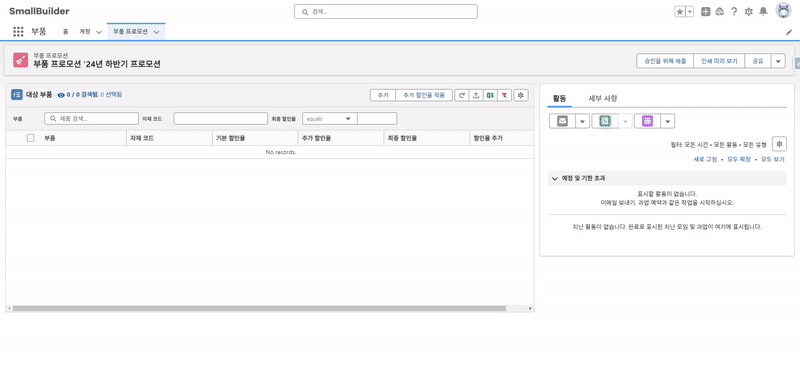Image resolution: width=800 pixels, height=379 pixels.
Task: Click the 추가 할인율 적용 button
Action: (424, 95)
